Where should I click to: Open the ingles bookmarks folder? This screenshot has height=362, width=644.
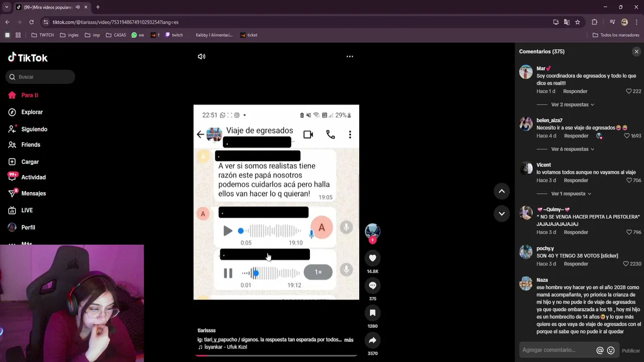tap(69, 35)
